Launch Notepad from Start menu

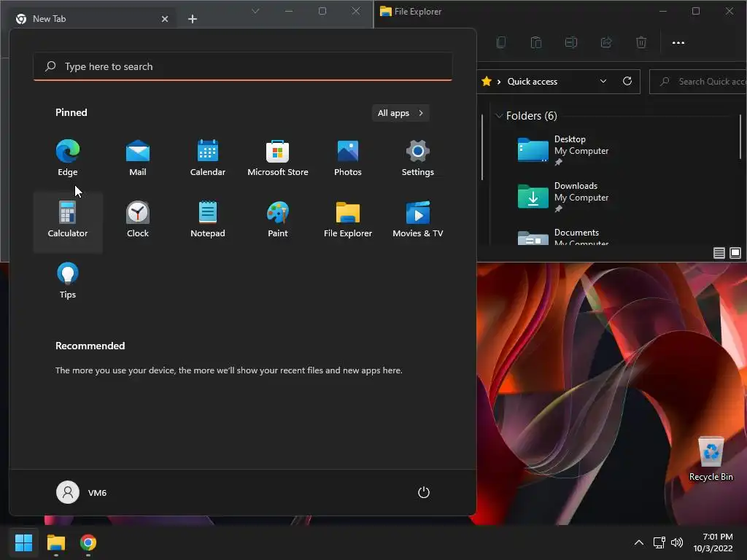[208, 219]
